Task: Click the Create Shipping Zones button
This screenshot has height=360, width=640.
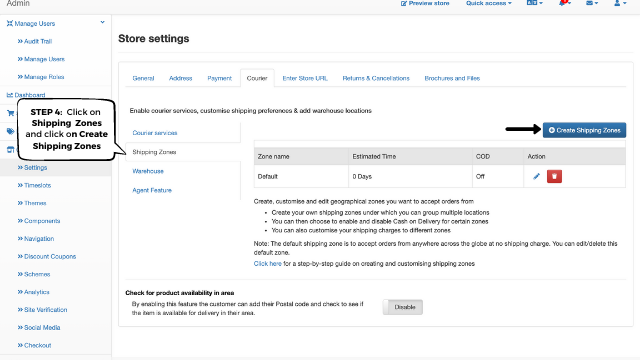Action: click(584, 130)
